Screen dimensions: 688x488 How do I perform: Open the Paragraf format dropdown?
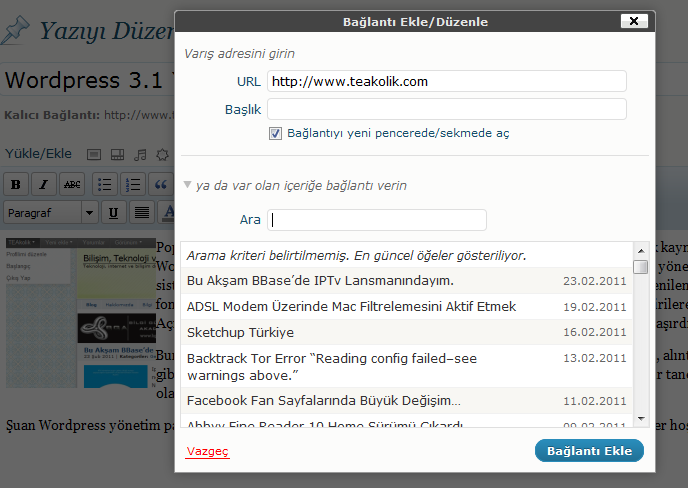51,213
